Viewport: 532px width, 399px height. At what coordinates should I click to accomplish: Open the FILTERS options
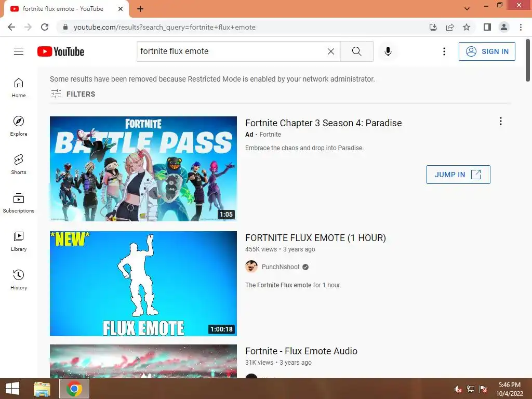pyautogui.click(x=73, y=94)
